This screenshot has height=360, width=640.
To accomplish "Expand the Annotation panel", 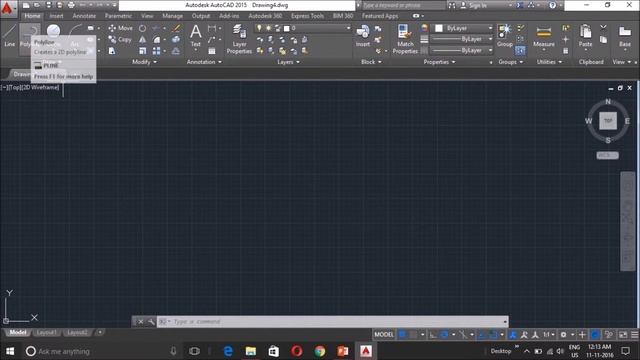I will click(x=204, y=62).
